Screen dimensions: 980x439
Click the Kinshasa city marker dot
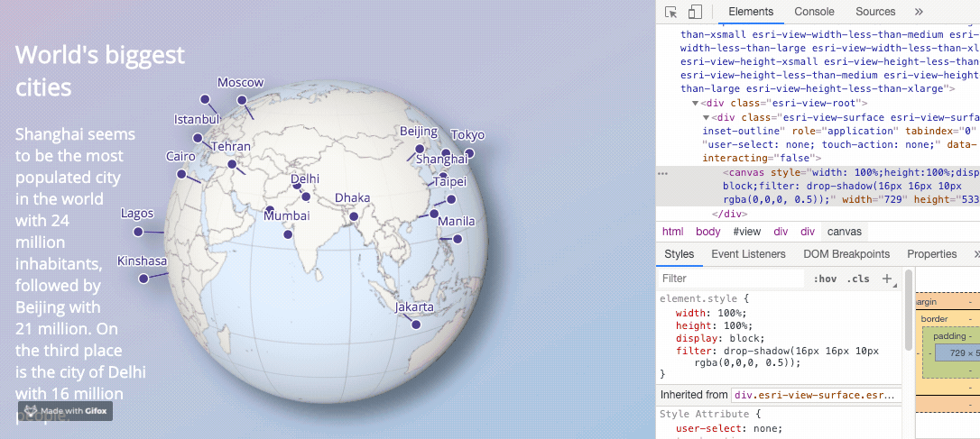click(143, 279)
